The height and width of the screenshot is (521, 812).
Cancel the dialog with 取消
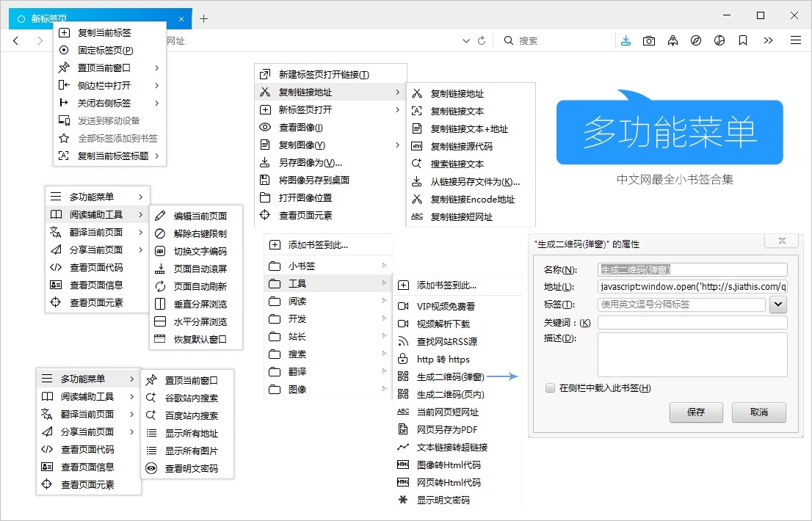(758, 412)
